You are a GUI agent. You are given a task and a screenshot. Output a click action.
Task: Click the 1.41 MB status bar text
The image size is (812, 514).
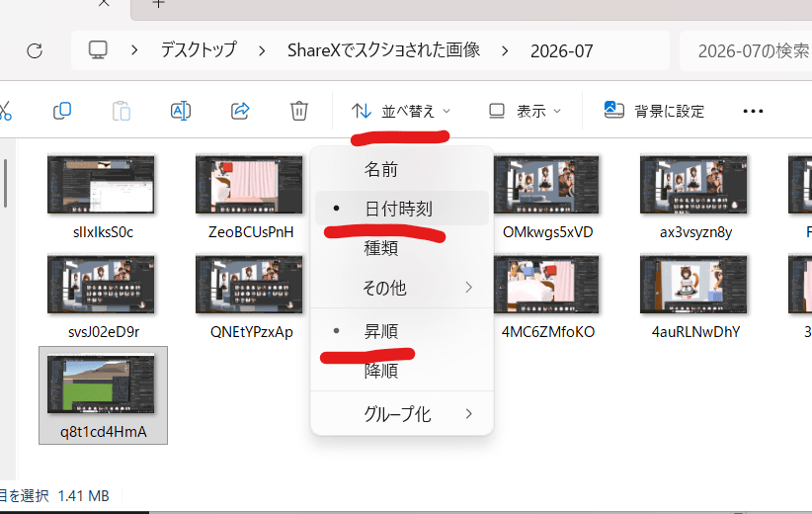pos(83,496)
